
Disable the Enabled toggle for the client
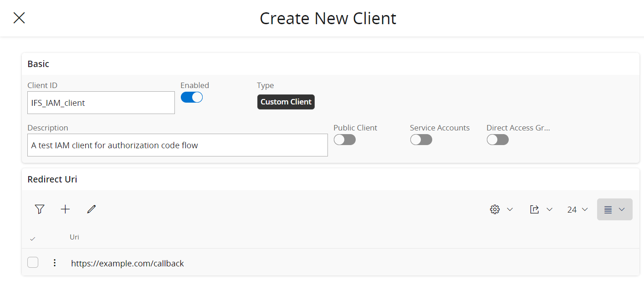pos(192,97)
